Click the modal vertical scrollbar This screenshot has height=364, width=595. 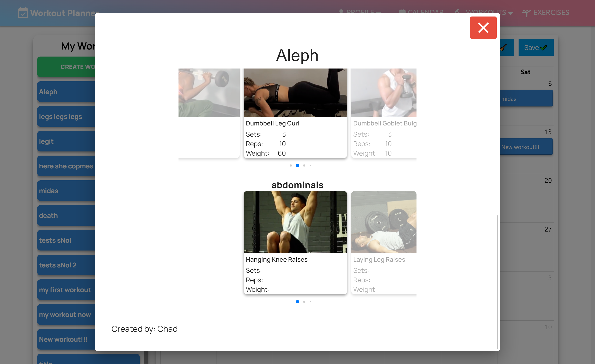(x=497, y=282)
